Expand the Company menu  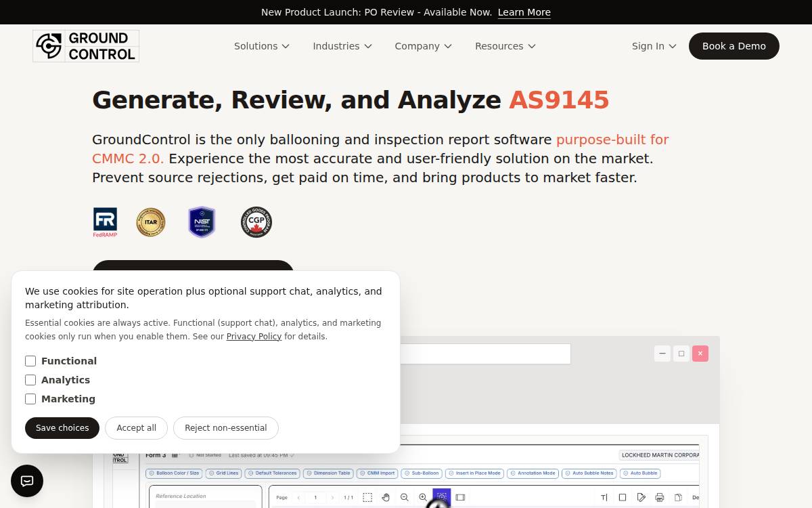coord(424,46)
